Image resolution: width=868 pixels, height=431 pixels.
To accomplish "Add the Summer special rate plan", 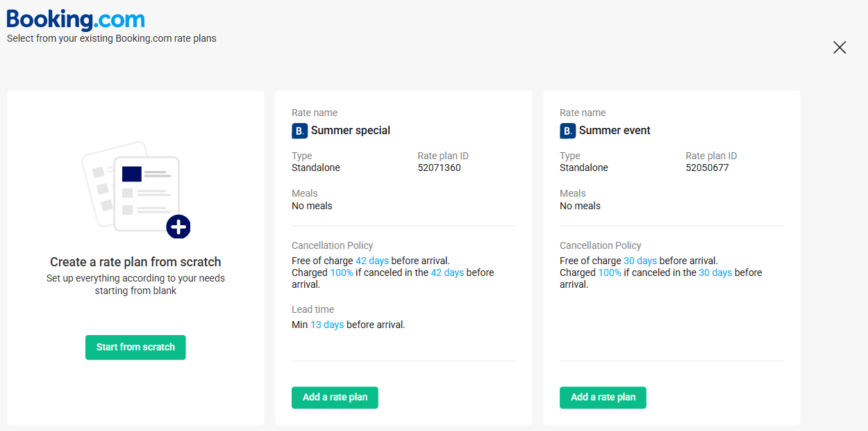I will pyautogui.click(x=335, y=398).
